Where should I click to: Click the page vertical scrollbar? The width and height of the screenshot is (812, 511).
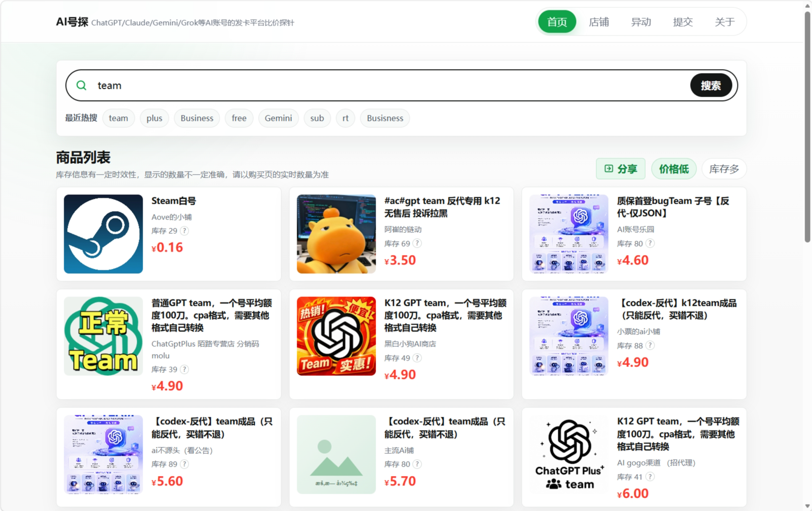(808, 127)
